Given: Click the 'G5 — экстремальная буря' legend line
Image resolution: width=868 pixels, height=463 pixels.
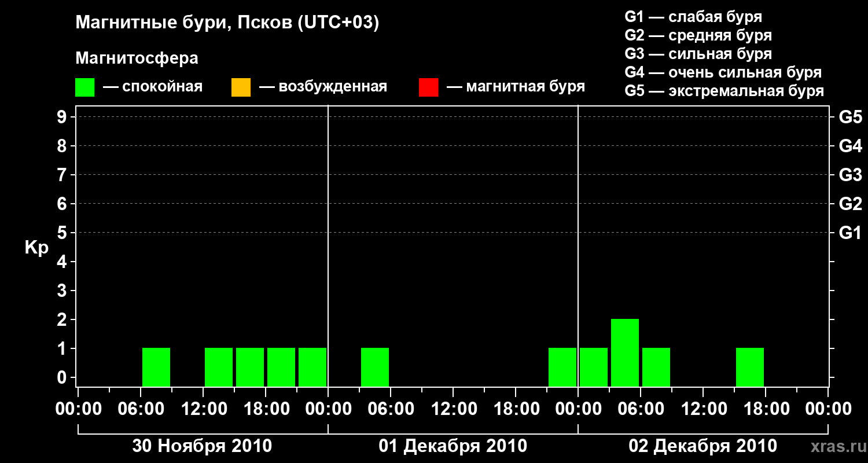Looking at the screenshot, I should pyautogui.click(x=724, y=91).
